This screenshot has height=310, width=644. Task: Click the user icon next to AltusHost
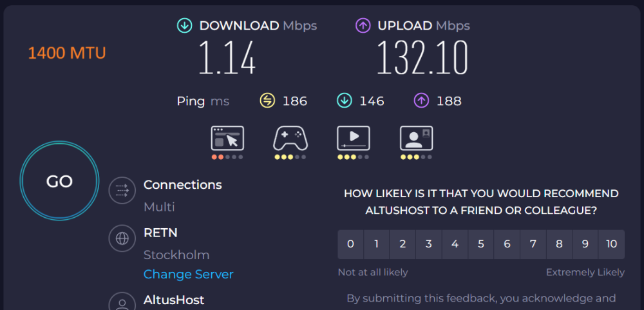tap(122, 302)
